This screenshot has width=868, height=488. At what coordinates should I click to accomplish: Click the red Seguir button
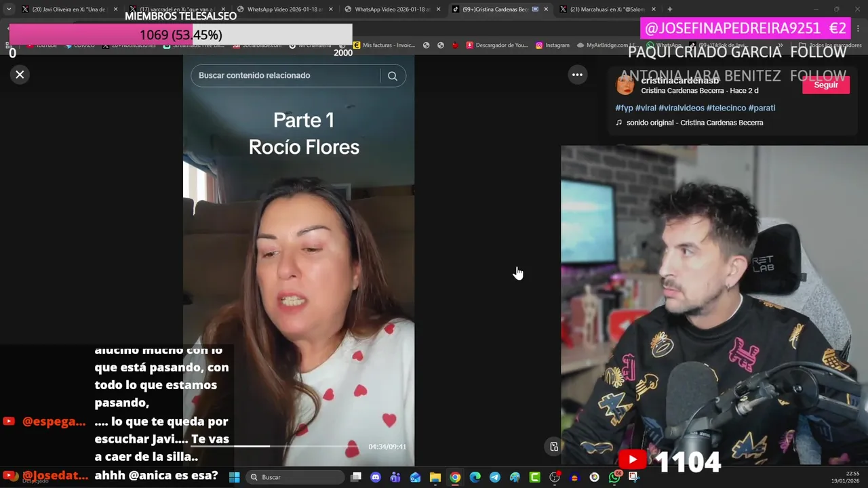tap(826, 85)
